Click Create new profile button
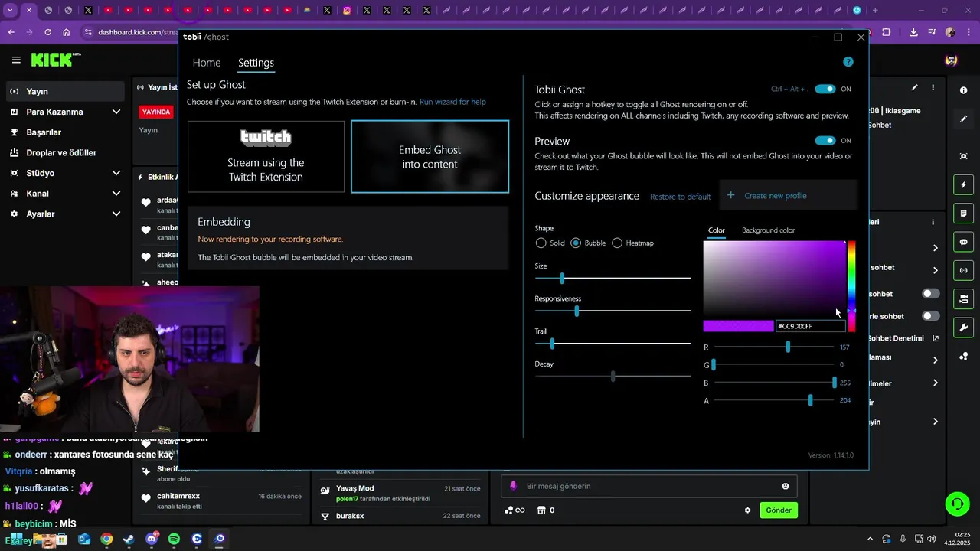980x551 pixels. [789, 195]
